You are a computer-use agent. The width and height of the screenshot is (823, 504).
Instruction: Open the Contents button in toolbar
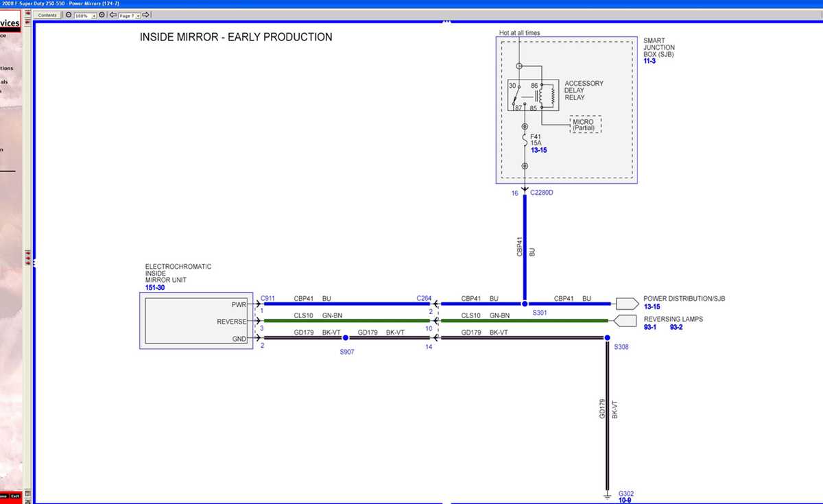tap(47, 15)
